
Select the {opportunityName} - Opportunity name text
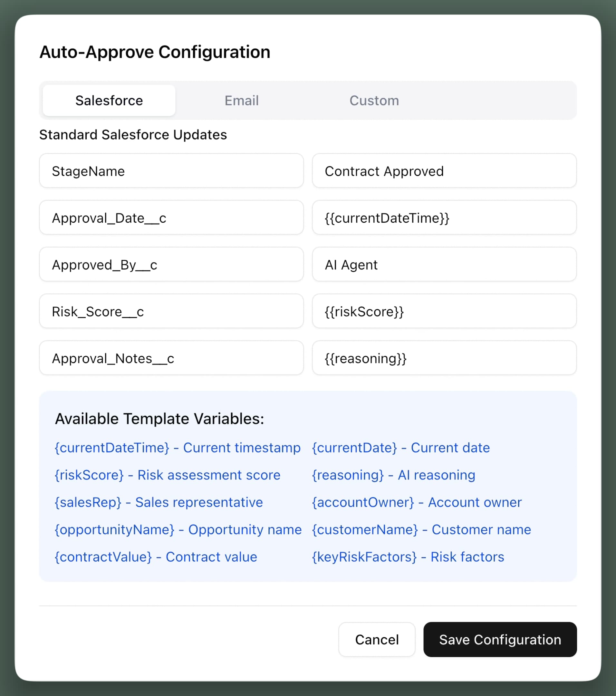point(178,529)
